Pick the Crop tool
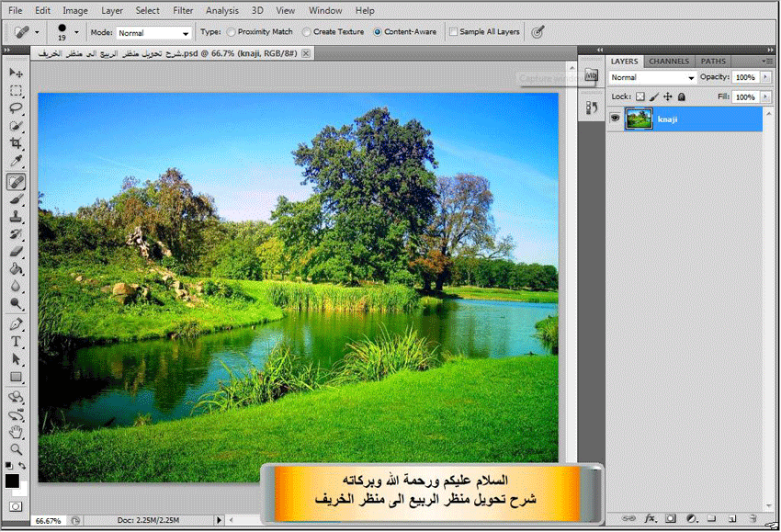The height and width of the screenshot is (532, 781). (16, 144)
